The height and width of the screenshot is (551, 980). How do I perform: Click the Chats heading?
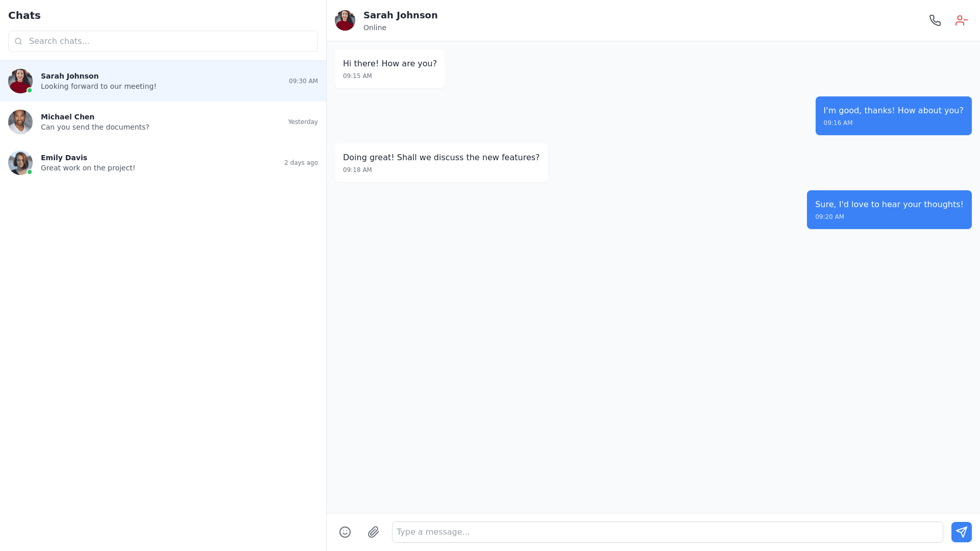24,15
